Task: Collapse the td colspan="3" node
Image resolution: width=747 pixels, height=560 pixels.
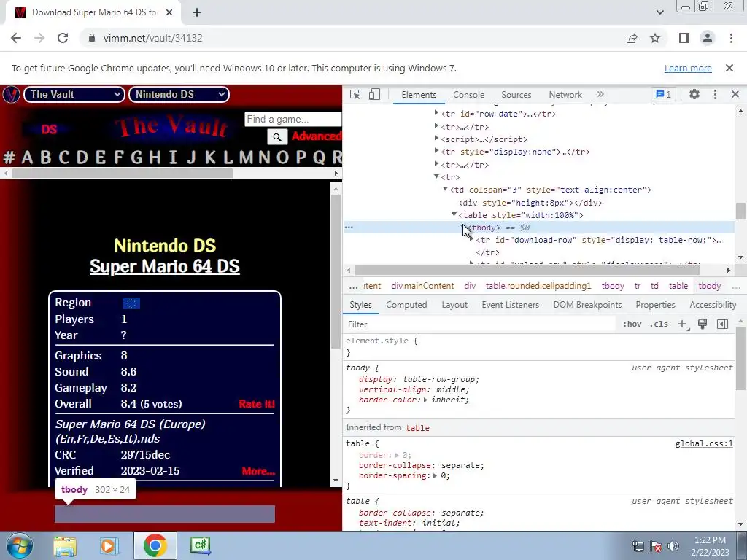Action: click(446, 189)
